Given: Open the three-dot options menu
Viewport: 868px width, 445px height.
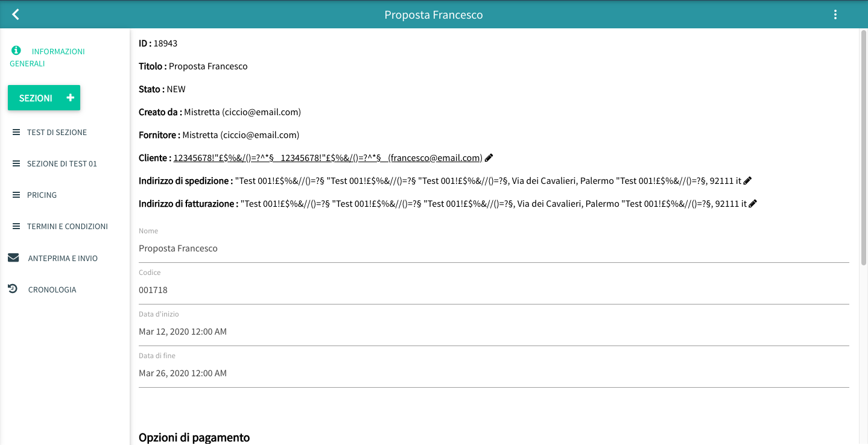Looking at the screenshot, I should [835, 14].
